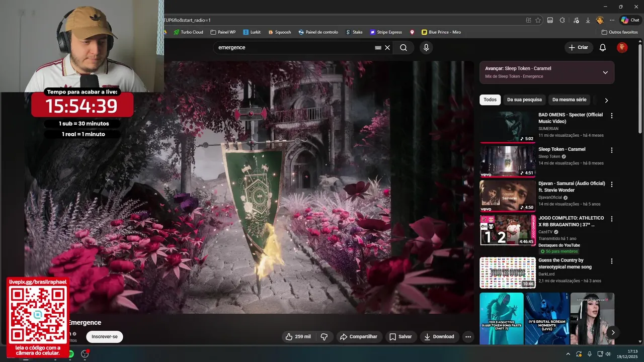Click the Criar button

point(578,48)
